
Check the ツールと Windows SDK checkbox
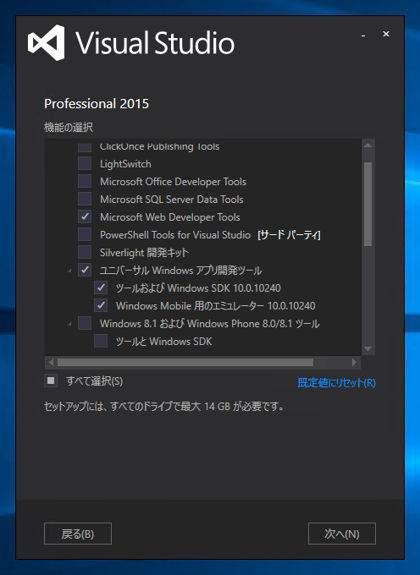(101, 341)
